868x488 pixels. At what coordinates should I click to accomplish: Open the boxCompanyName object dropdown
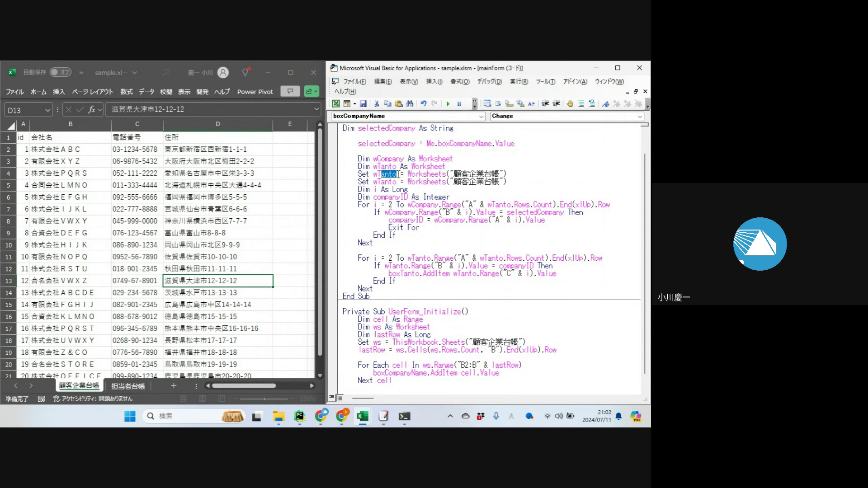[x=481, y=117]
